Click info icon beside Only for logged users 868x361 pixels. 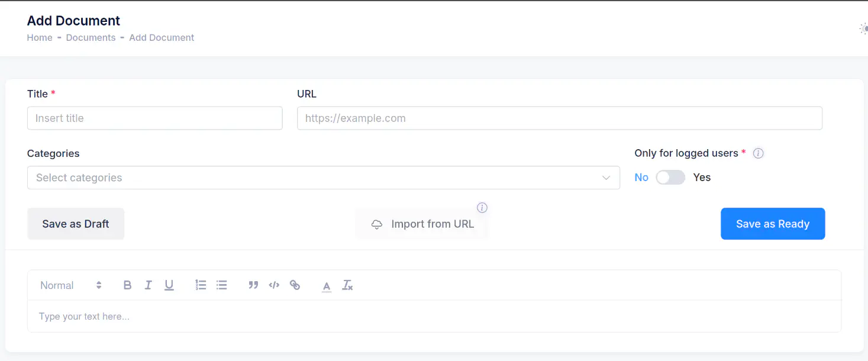pos(758,153)
